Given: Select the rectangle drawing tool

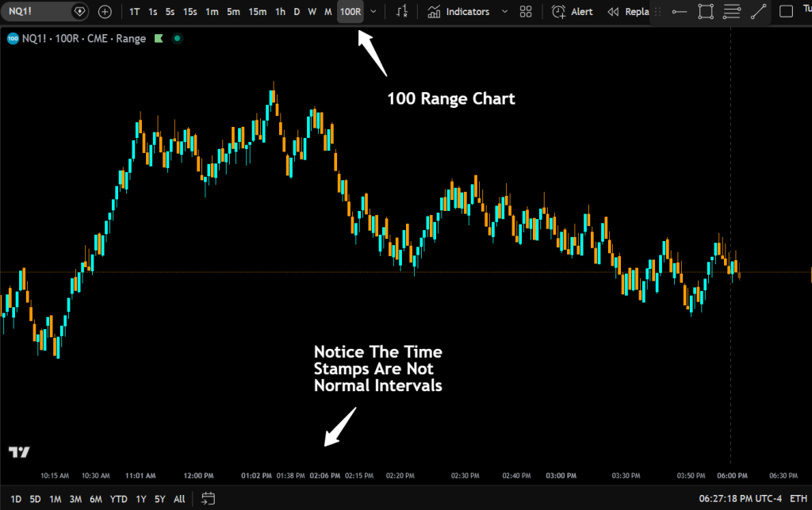Looking at the screenshot, I should coord(706,11).
